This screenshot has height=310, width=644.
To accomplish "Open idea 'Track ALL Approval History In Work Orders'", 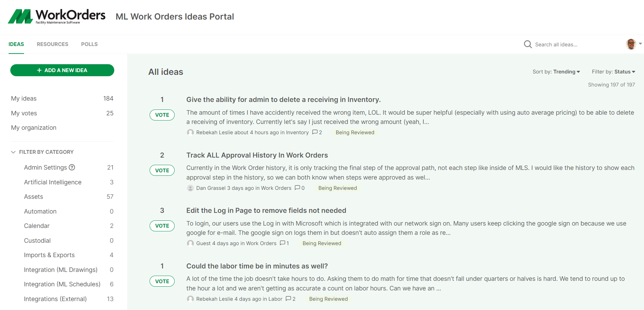I will pos(257,155).
